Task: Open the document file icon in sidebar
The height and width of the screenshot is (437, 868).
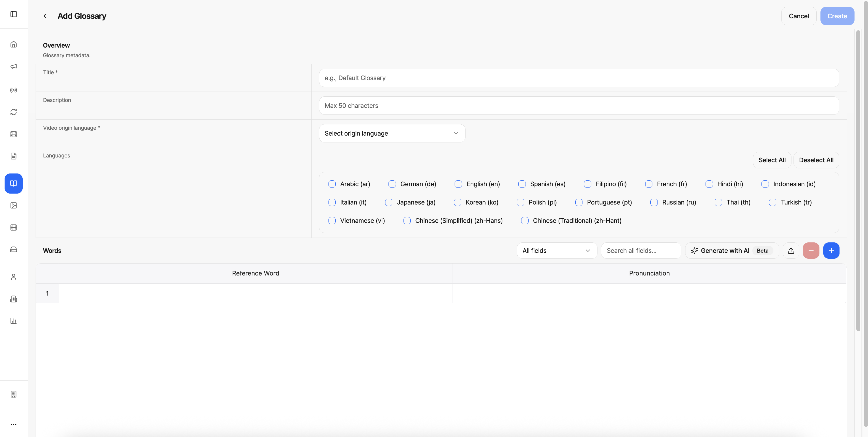Action: (13, 156)
